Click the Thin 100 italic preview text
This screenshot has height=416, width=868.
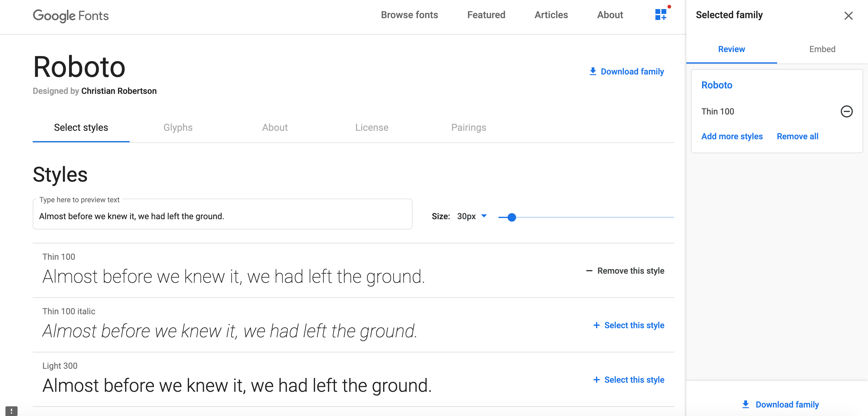coord(230,331)
